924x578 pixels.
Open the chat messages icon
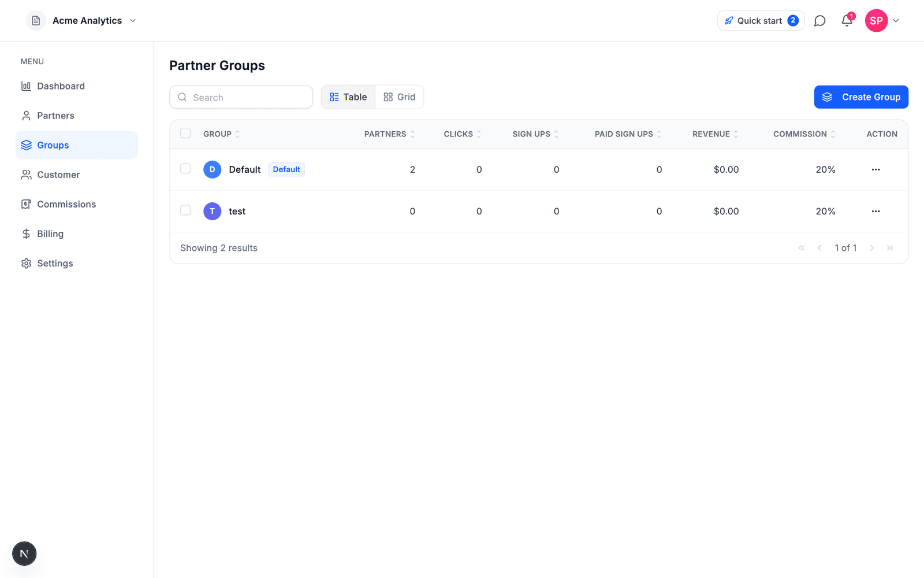tap(819, 21)
